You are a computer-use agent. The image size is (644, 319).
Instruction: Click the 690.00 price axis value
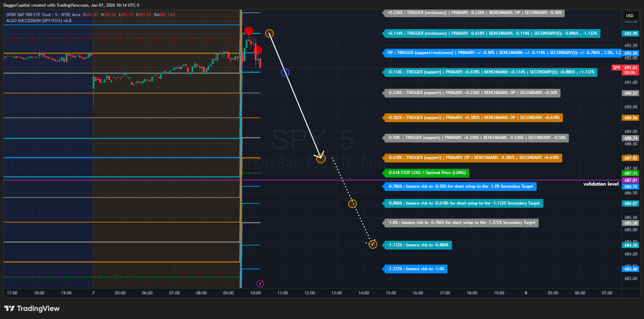coord(631,107)
